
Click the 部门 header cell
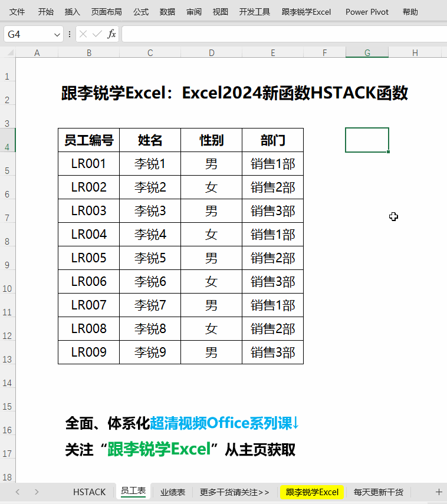272,140
